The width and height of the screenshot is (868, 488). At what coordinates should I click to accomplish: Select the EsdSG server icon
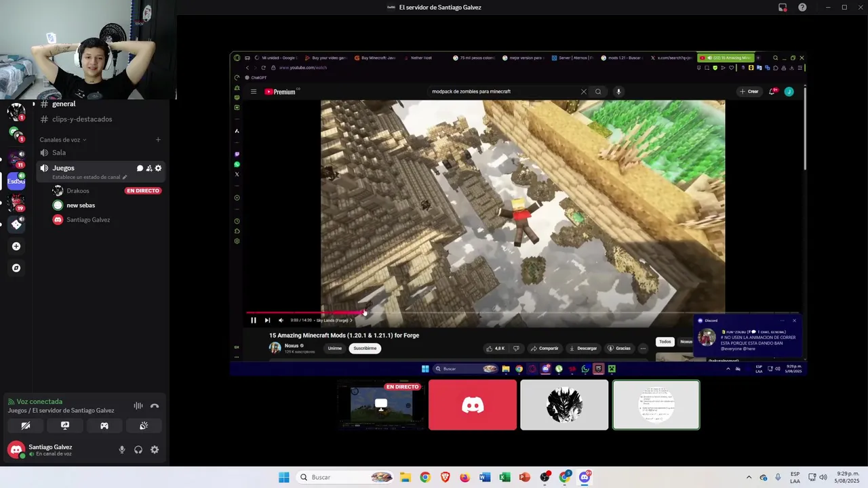[16, 181]
